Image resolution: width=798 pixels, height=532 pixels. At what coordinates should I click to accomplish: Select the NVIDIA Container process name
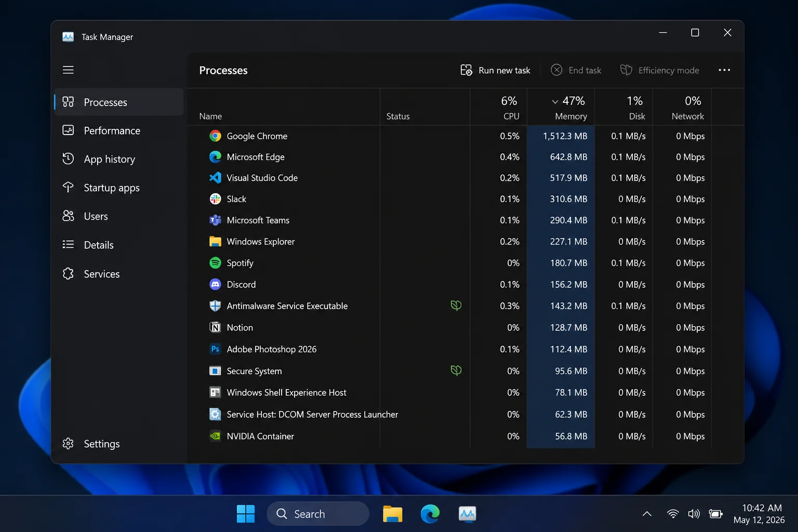tap(260, 436)
